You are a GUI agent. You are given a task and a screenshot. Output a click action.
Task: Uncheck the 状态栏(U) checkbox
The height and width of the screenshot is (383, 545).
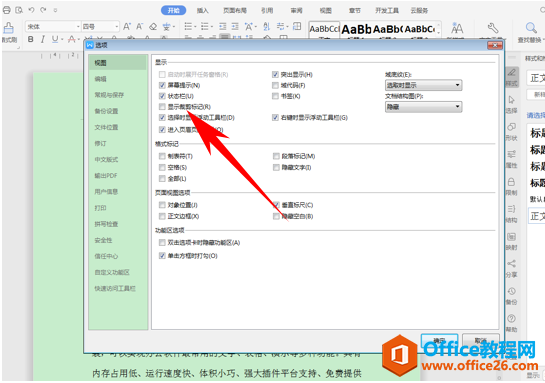coord(162,96)
